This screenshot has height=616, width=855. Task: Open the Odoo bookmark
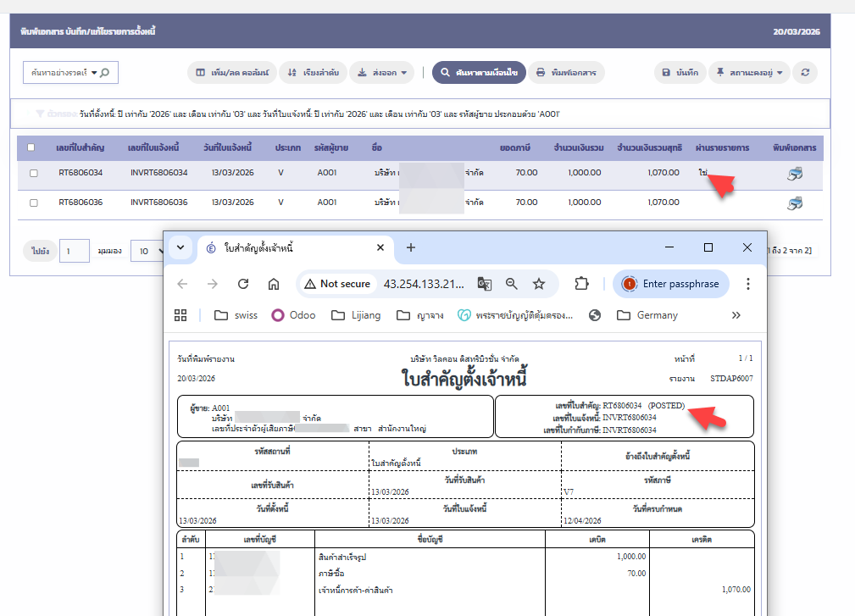click(x=293, y=315)
